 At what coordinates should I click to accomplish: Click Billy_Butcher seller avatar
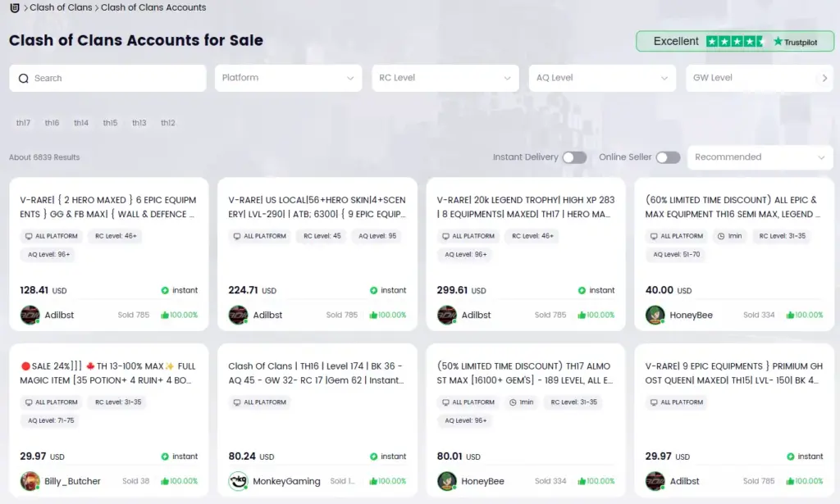30,481
